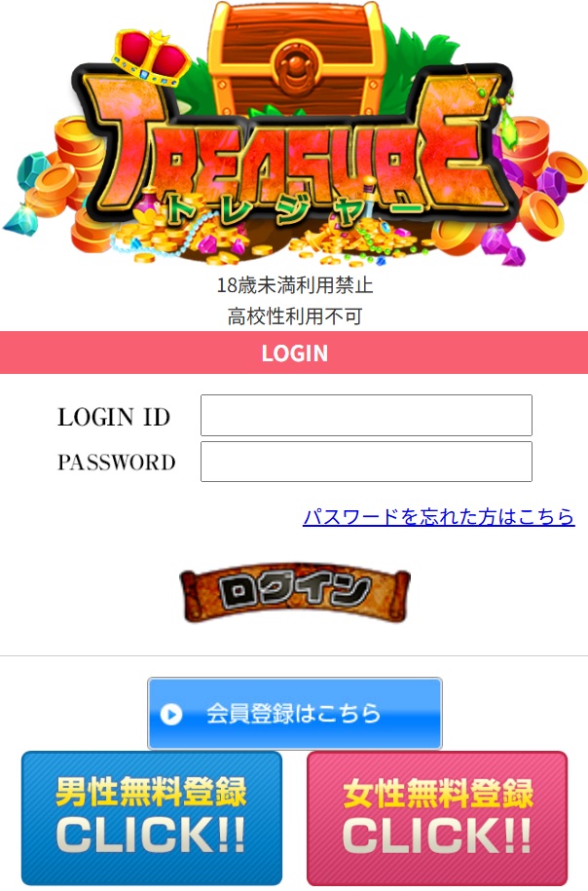Click the teal diamond gem at left
The height and width of the screenshot is (891, 588).
click(31, 170)
